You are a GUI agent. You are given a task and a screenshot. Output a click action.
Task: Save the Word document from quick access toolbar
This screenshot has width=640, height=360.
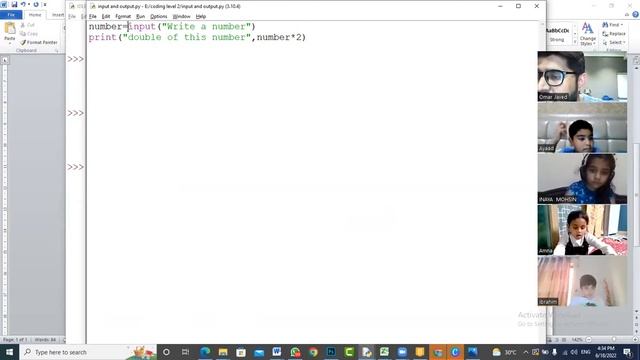14,4
